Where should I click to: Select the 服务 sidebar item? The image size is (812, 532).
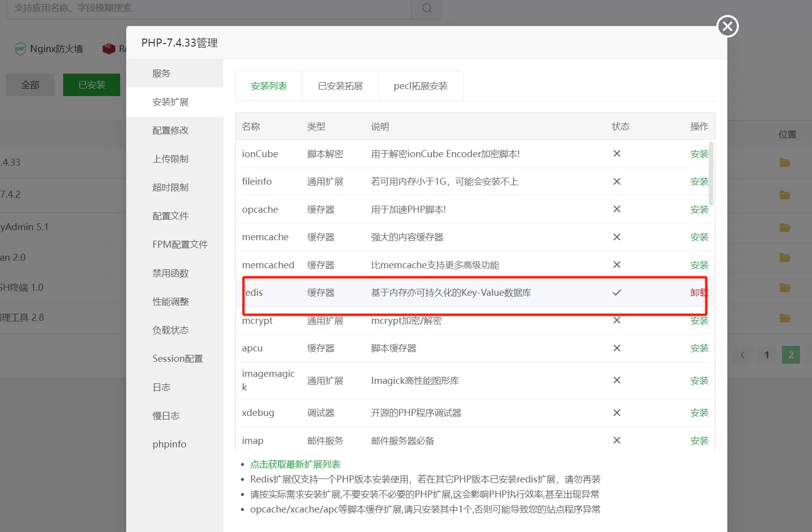click(175, 73)
